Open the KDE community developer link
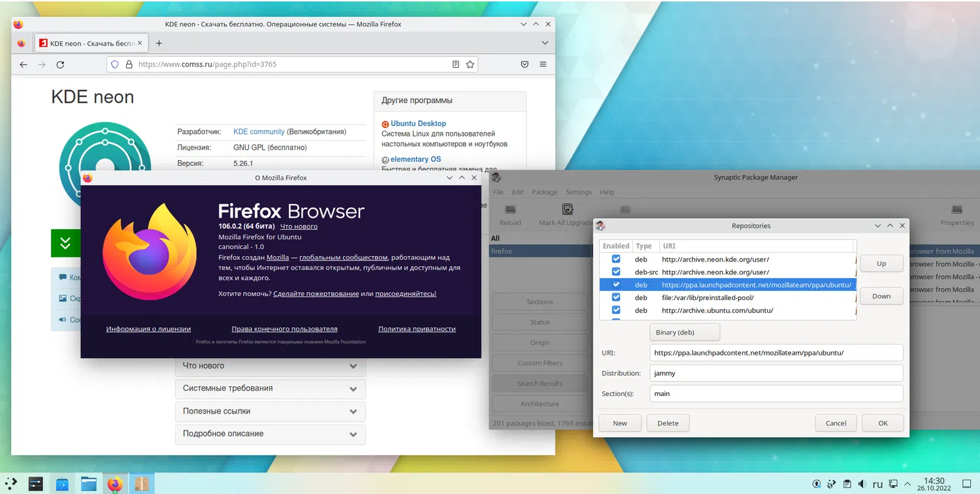Viewport: 980px width, 494px height. coord(259,131)
